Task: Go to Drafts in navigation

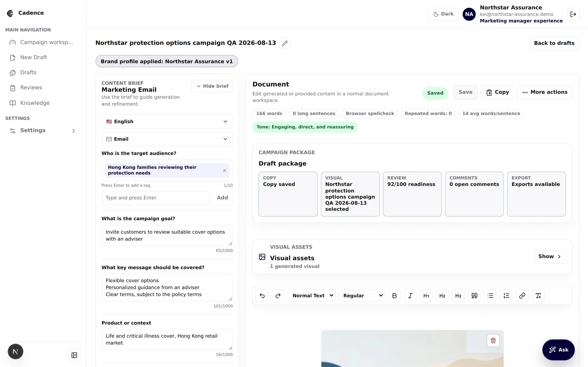Action: pos(43,73)
